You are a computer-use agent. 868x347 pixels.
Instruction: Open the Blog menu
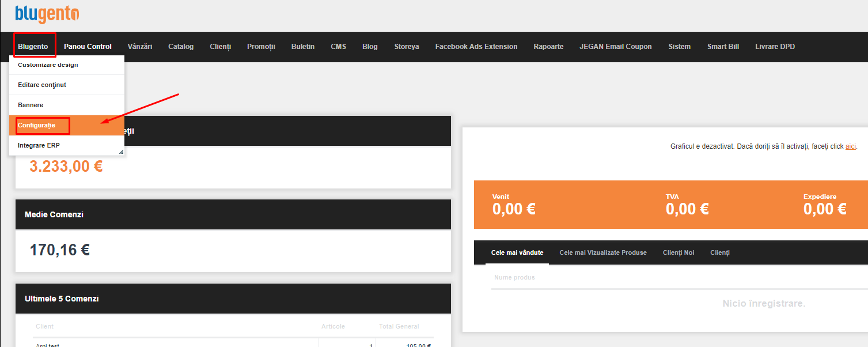370,47
